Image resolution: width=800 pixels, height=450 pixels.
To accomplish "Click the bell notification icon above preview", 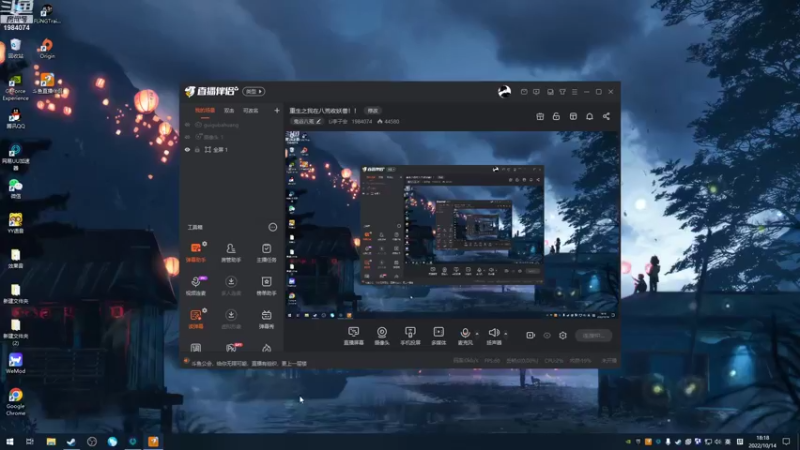I will (x=589, y=116).
